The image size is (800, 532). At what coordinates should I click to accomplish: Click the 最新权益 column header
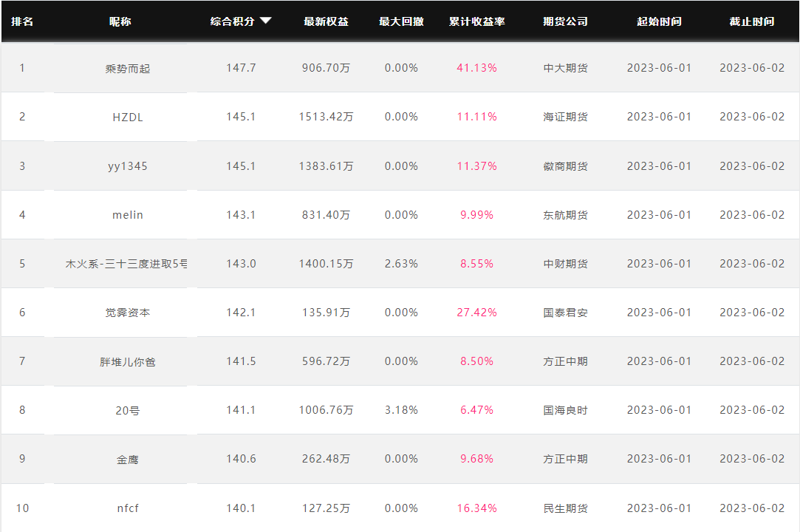[326, 21]
